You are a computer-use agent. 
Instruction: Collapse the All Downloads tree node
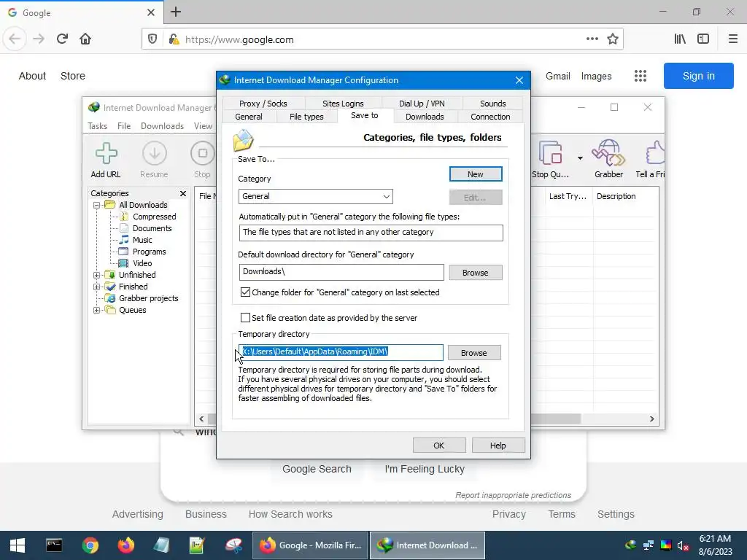click(x=97, y=205)
